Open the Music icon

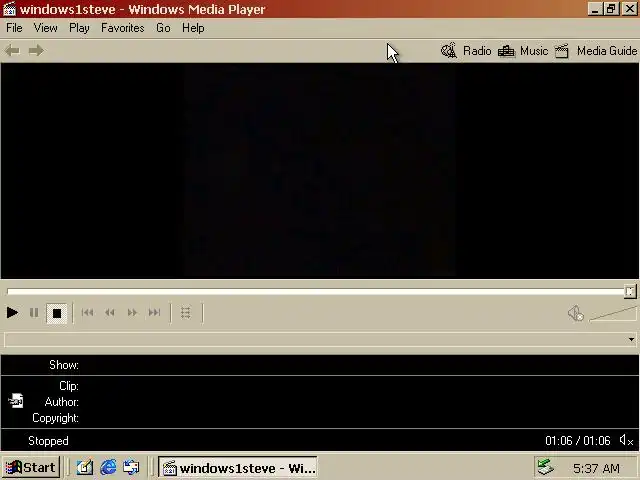click(506, 51)
